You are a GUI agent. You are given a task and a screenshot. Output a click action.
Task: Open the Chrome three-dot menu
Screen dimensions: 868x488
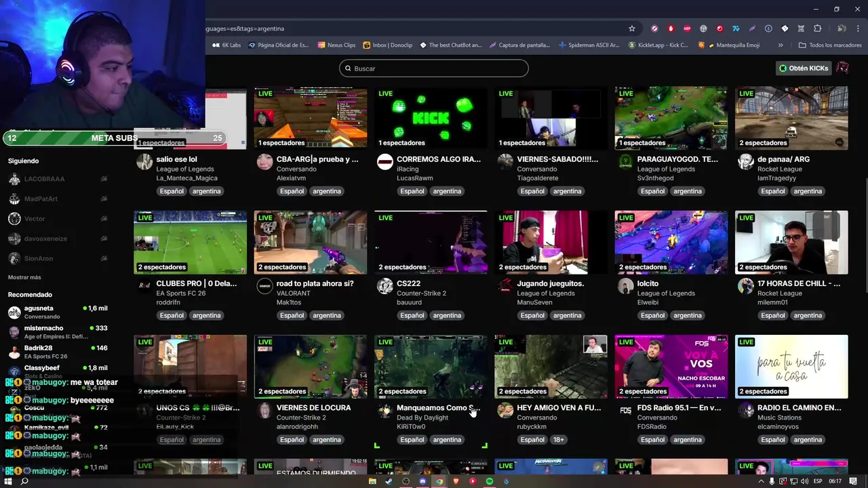pyautogui.click(x=858, y=28)
